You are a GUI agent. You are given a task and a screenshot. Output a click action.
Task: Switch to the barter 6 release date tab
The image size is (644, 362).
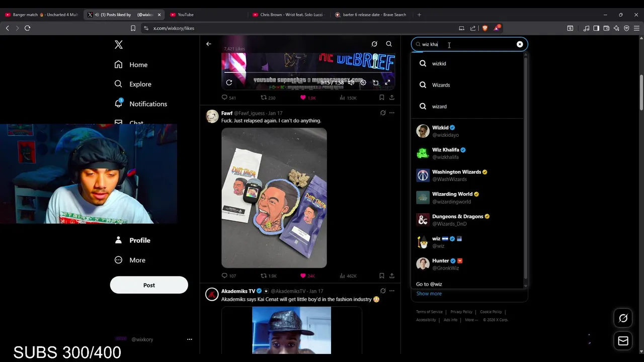(x=371, y=15)
